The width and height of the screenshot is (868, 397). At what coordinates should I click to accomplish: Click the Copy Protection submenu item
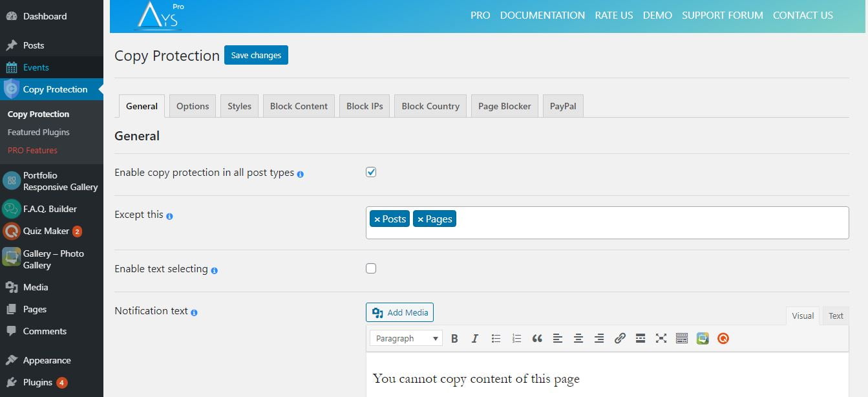point(38,114)
